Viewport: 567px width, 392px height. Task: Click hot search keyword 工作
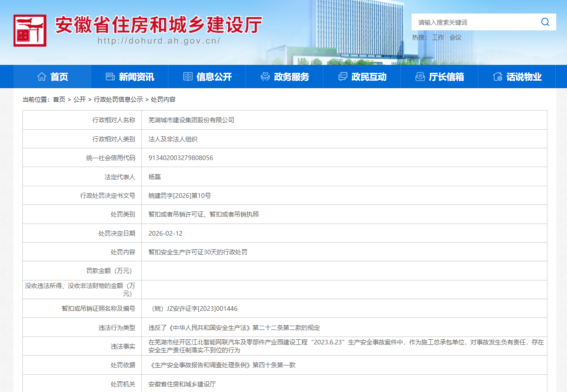tap(438, 37)
